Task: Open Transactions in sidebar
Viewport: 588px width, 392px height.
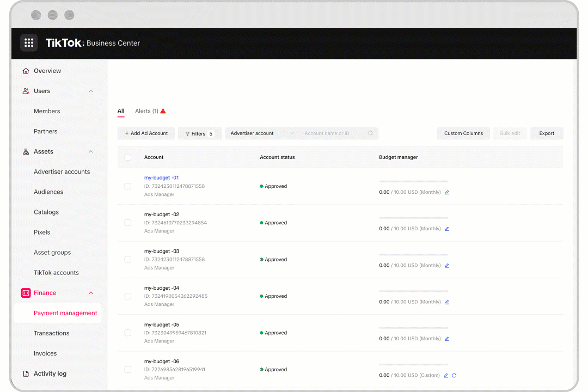Action: click(x=51, y=334)
